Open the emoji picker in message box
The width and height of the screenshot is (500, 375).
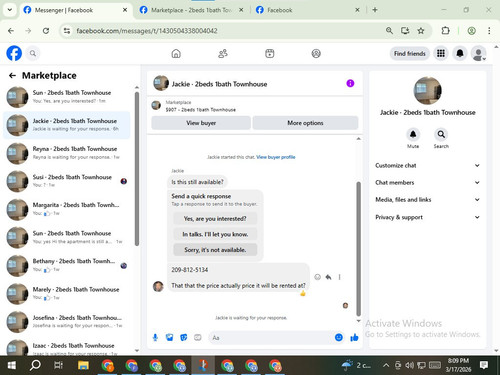coord(339,338)
